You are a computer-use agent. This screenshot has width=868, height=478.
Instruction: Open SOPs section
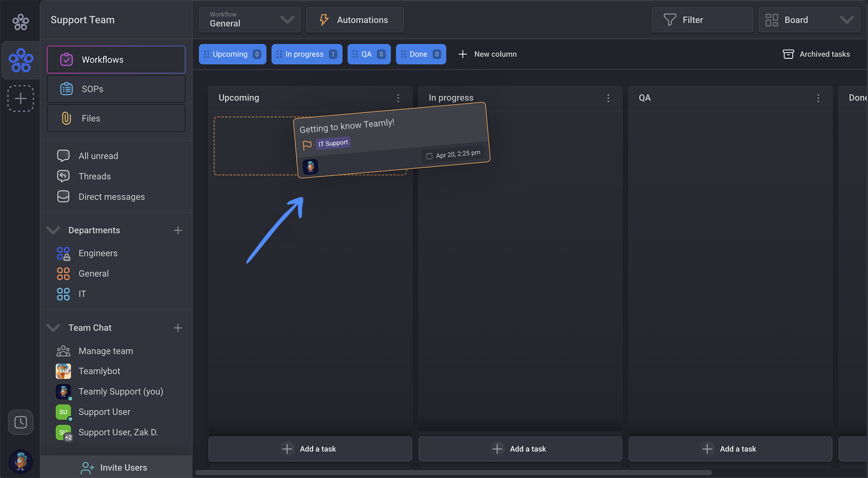[x=116, y=89]
